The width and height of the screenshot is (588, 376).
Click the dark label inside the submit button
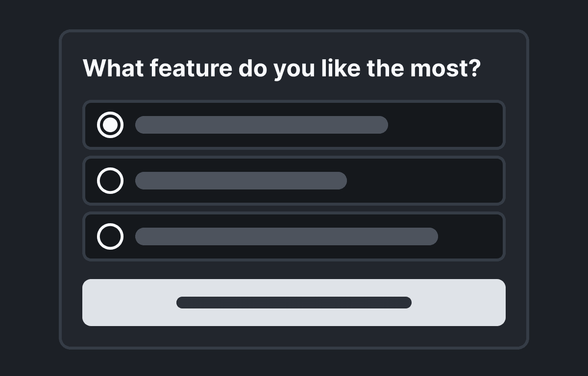294,303
